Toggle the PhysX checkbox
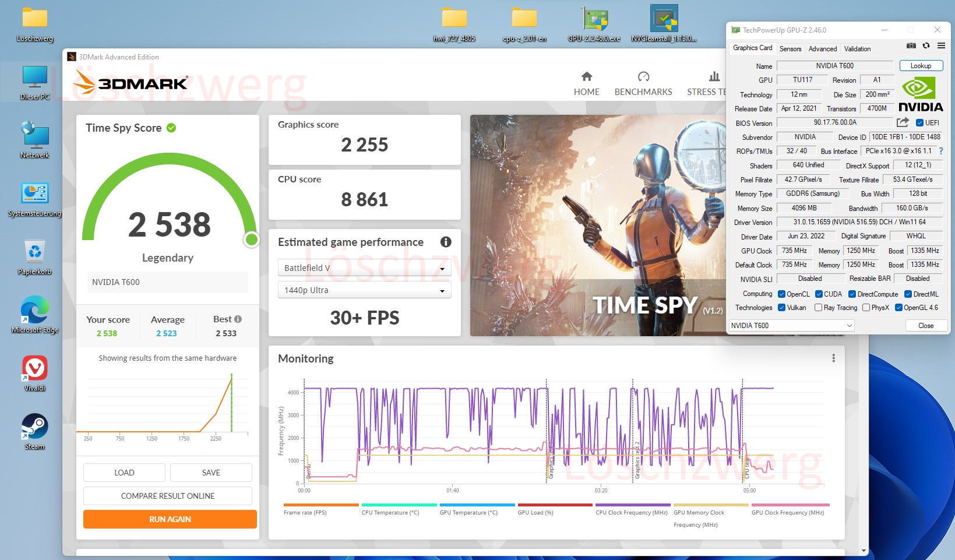Viewport: 955px width, 560px height. (866, 308)
